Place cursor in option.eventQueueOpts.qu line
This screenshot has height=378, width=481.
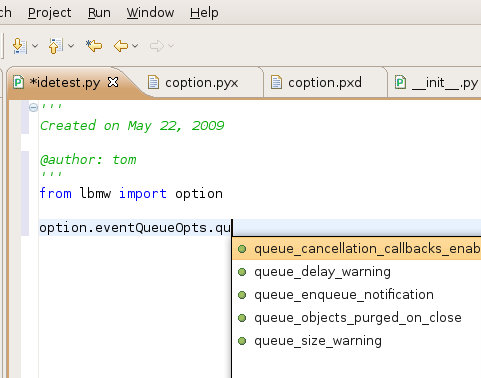click(x=135, y=228)
